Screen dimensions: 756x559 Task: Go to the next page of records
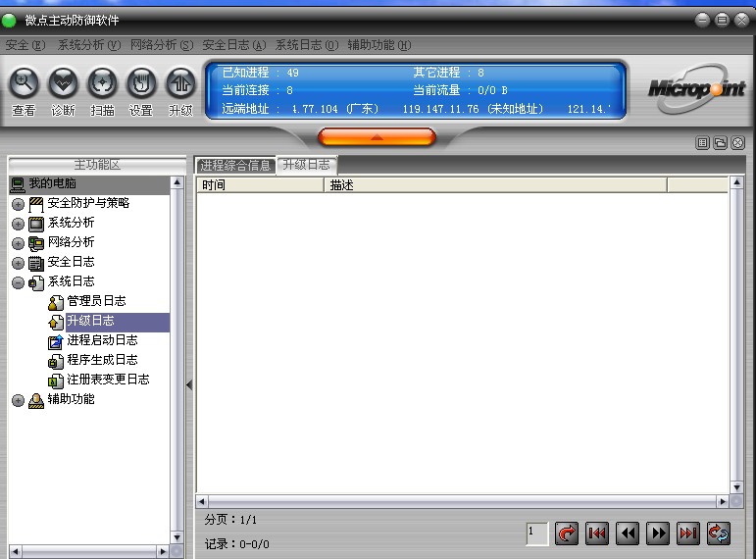coord(658,534)
